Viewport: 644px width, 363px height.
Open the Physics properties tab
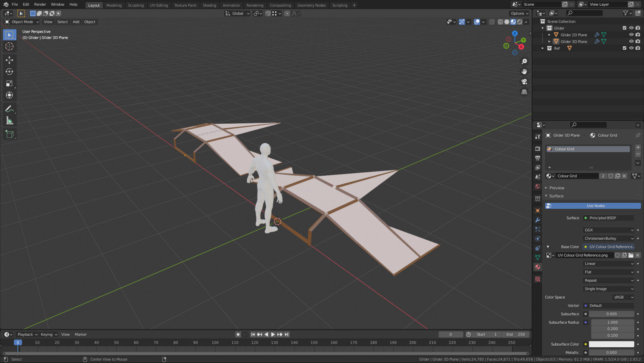[x=538, y=239]
